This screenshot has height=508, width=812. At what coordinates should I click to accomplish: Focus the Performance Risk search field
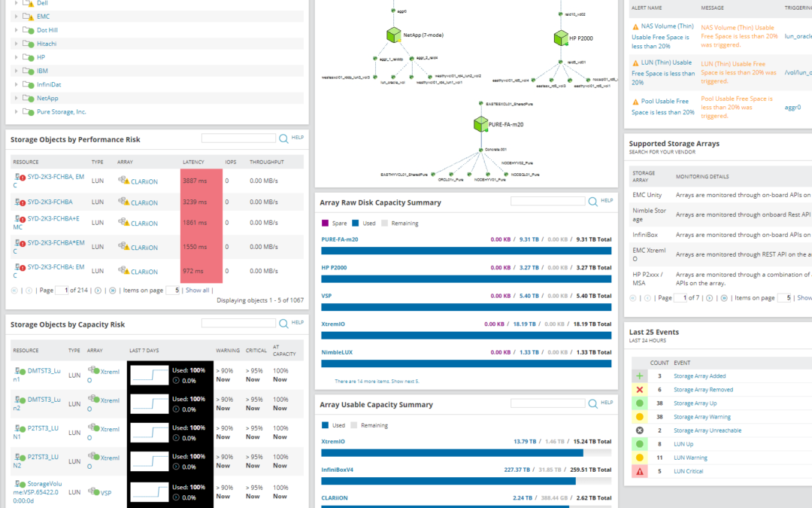point(239,138)
